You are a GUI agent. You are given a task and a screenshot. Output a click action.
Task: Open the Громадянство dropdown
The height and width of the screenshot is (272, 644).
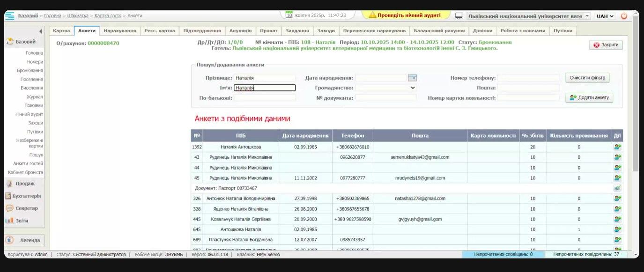pyautogui.click(x=386, y=88)
